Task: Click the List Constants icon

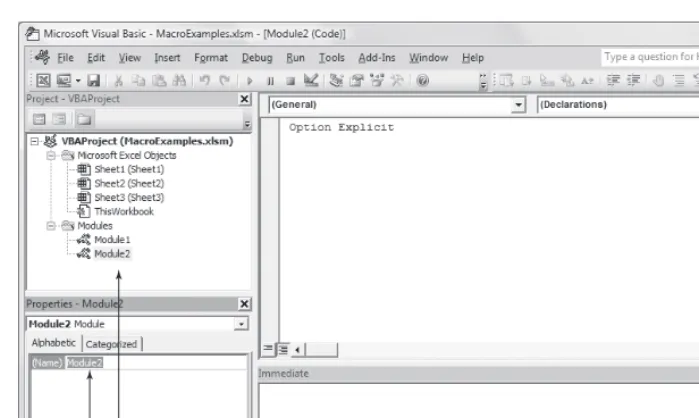Action: pos(526,81)
